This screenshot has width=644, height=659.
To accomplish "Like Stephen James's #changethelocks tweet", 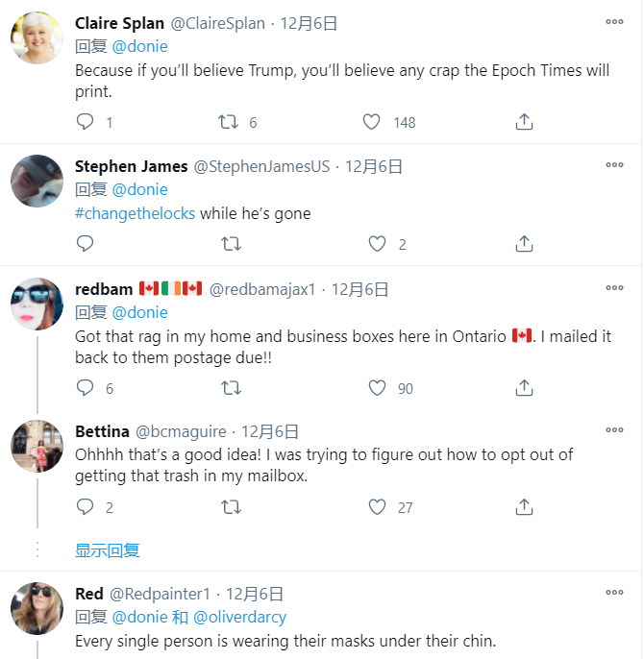I will [378, 244].
